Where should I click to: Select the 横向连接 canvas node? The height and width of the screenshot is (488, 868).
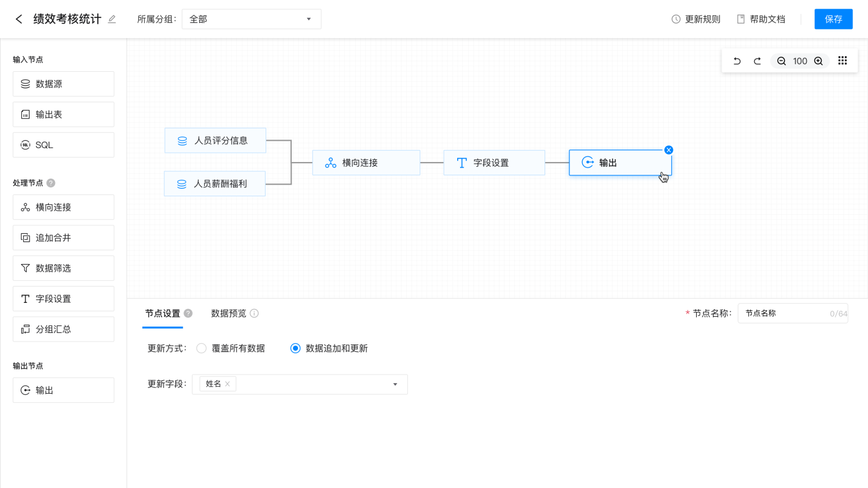(x=366, y=163)
